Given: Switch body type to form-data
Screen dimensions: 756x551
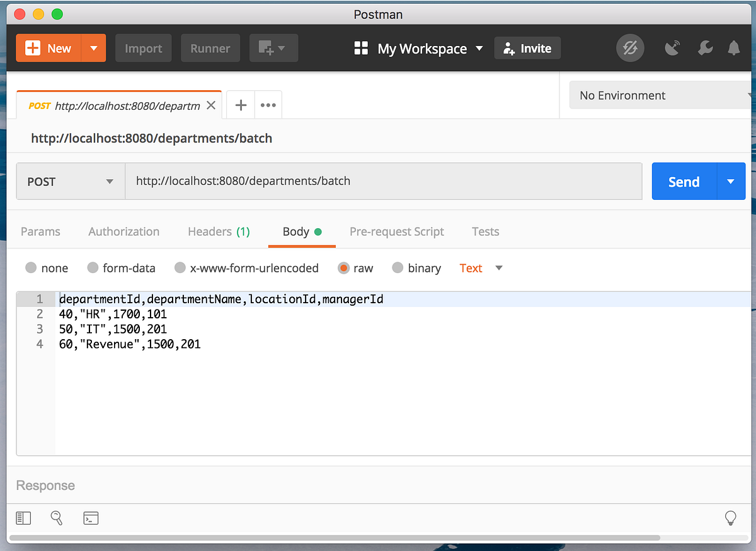Looking at the screenshot, I should click(93, 268).
